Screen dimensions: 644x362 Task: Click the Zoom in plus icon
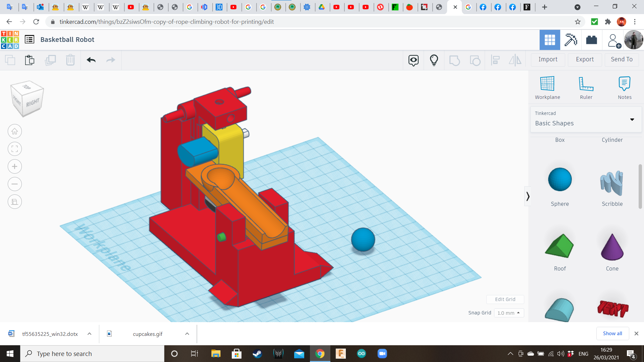pos(15,167)
